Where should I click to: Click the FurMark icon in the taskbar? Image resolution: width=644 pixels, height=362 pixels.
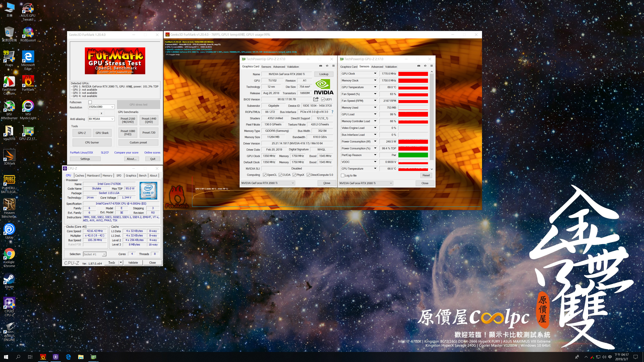[x=43, y=357]
